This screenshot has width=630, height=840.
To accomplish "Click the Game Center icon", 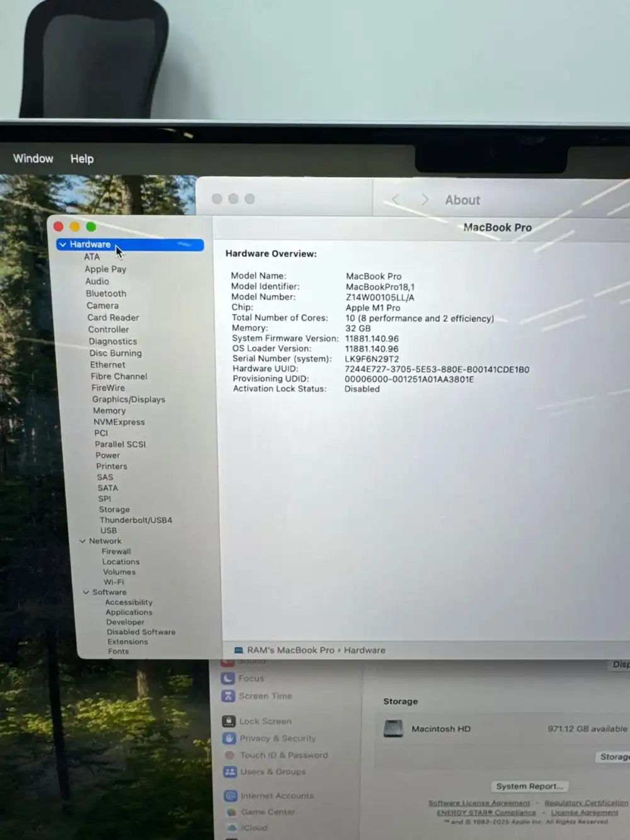I will (232, 812).
